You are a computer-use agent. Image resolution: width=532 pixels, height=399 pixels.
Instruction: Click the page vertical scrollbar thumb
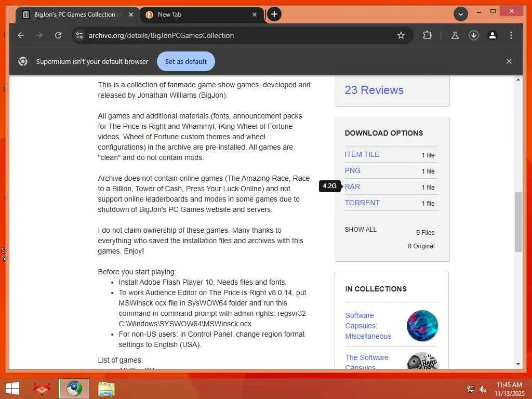click(x=518, y=222)
